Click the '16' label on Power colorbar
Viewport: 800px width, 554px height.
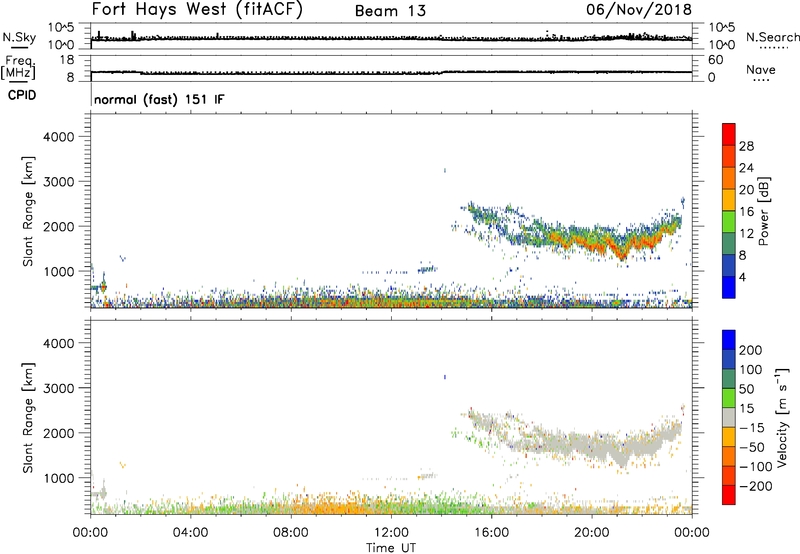point(746,212)
